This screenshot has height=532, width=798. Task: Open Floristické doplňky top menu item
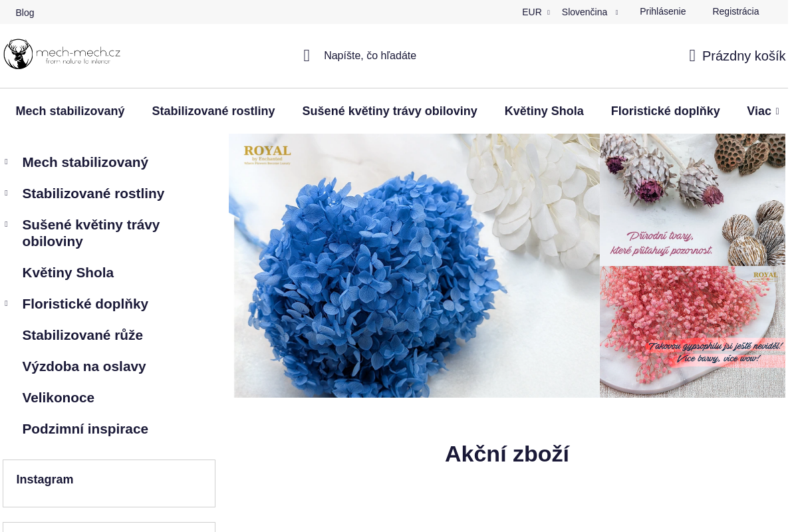[665, 111]
